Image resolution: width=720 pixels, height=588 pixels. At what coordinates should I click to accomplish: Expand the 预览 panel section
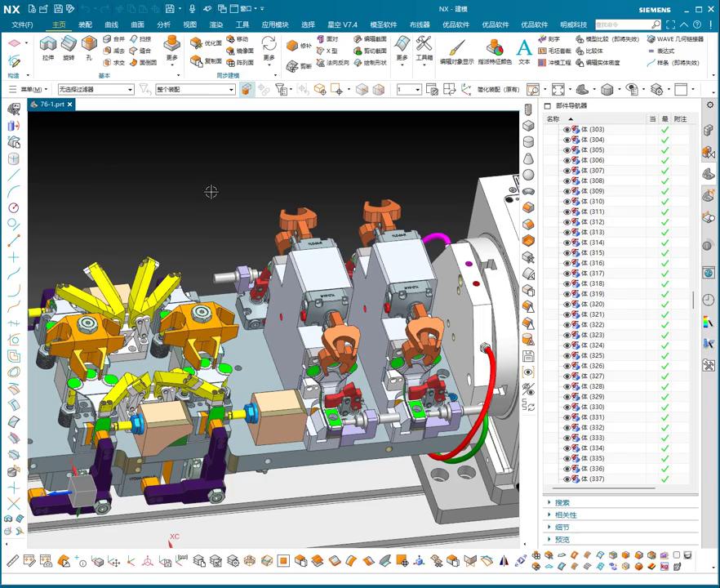tap(562, 540)
